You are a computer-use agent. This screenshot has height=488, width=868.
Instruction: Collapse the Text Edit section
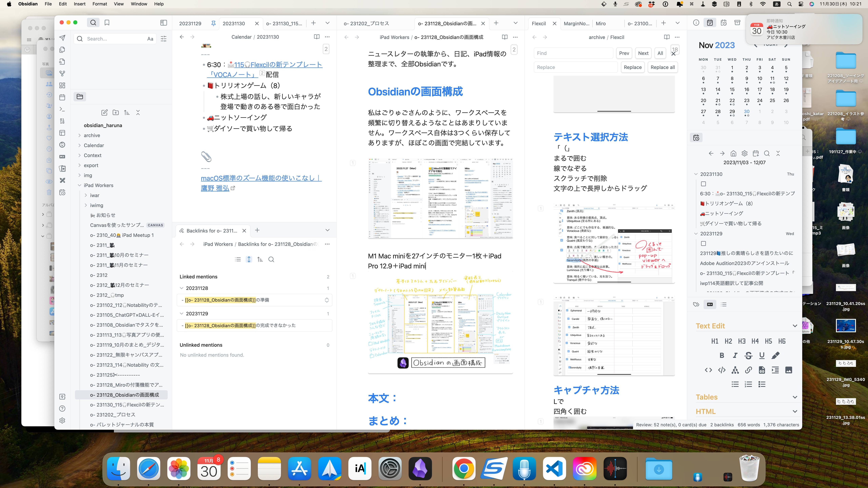coord(795,326)
